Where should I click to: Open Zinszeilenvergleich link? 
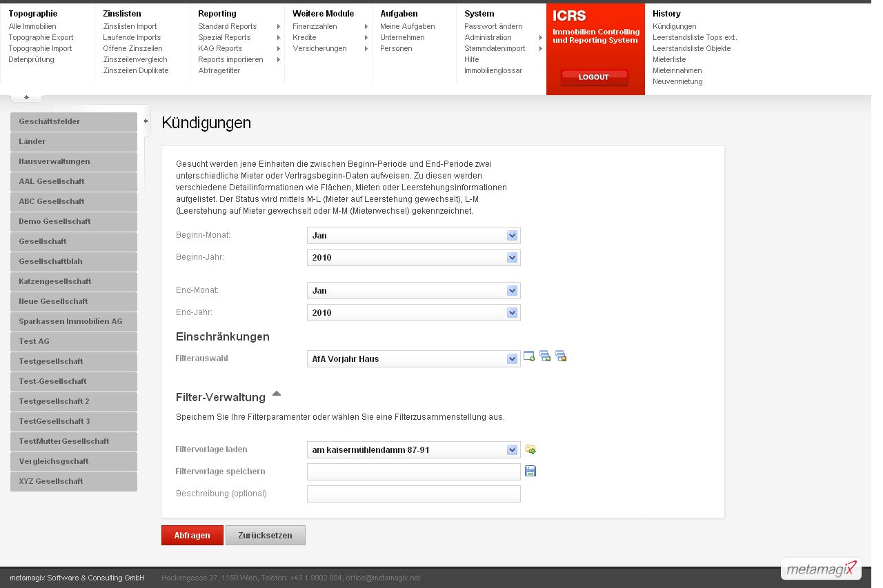tap(135, 59)
